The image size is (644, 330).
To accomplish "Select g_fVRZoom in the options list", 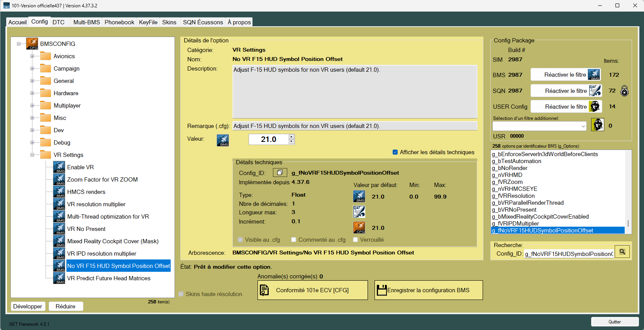I will click(x=507, y=182).
